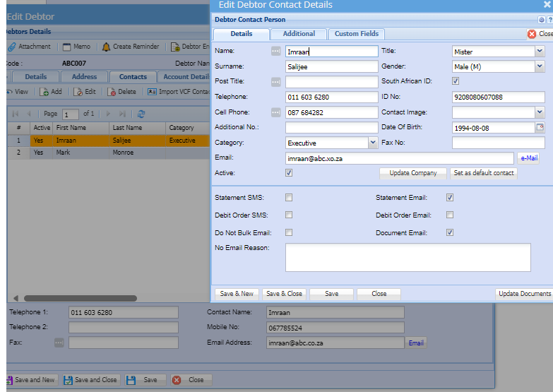
Task: Click the Create Reminder bell icon
Action: tap(106, 47)
